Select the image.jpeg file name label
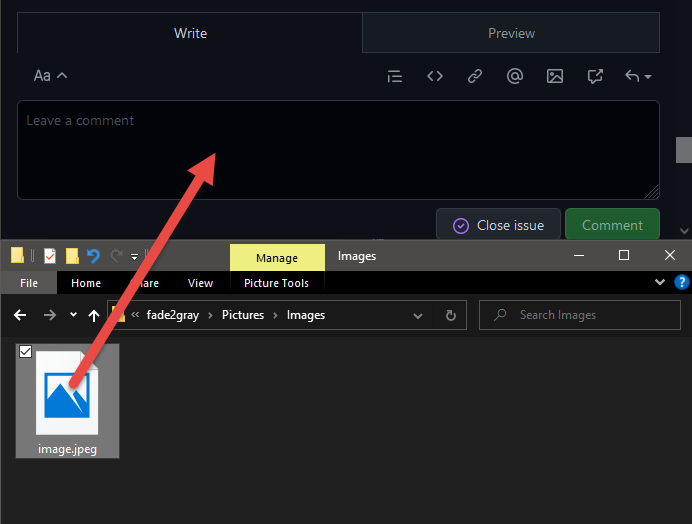This screenshot has width=692, height=524. (x=68, y=449)
